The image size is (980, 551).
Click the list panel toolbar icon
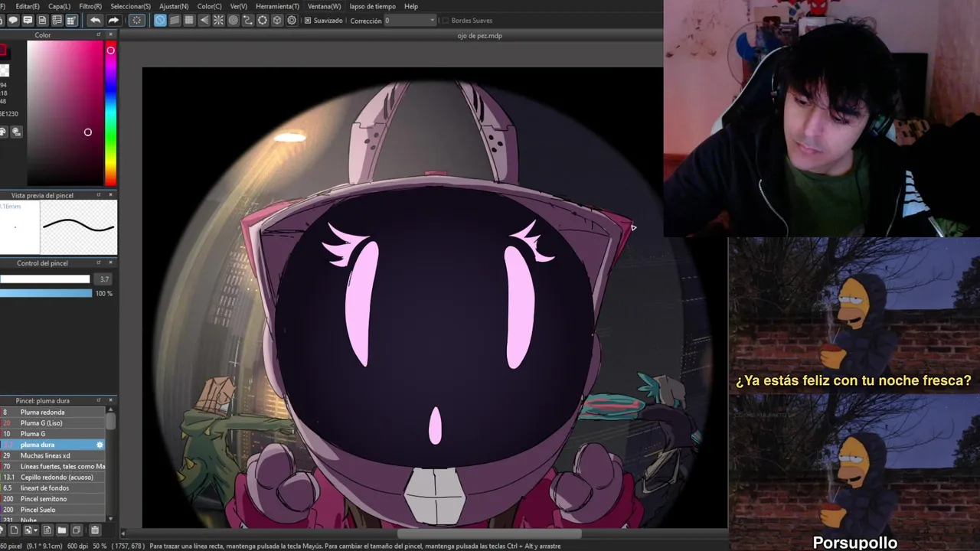point(57,21)
